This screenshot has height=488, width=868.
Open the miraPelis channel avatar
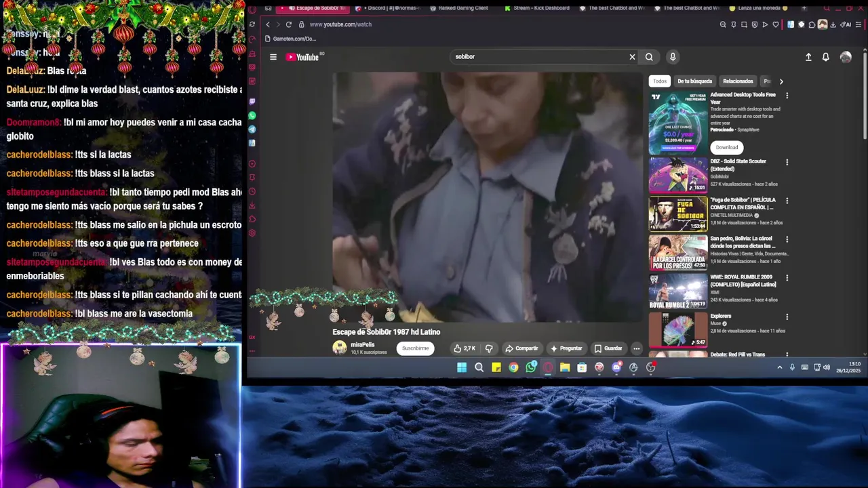click(340, 348)
